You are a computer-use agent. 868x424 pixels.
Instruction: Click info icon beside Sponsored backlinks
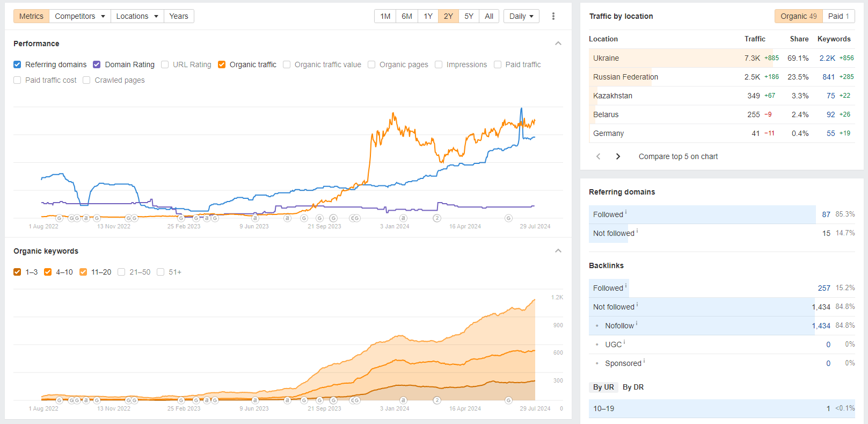click(x=644, y=361)
